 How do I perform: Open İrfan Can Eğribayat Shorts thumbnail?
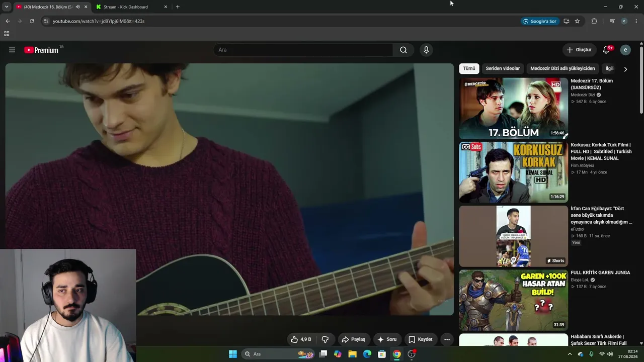pos(513,236)
